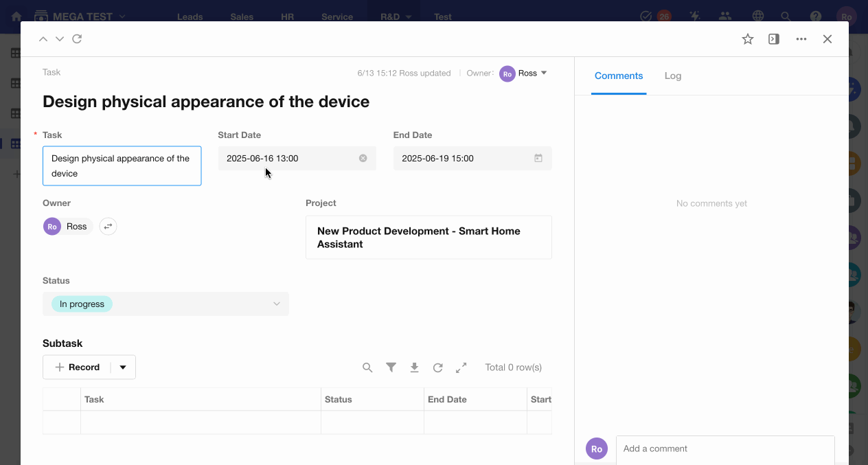868x465 pixels.
Task: Refresh the record using the top reload icon
Action: click(x=77, y=39)
